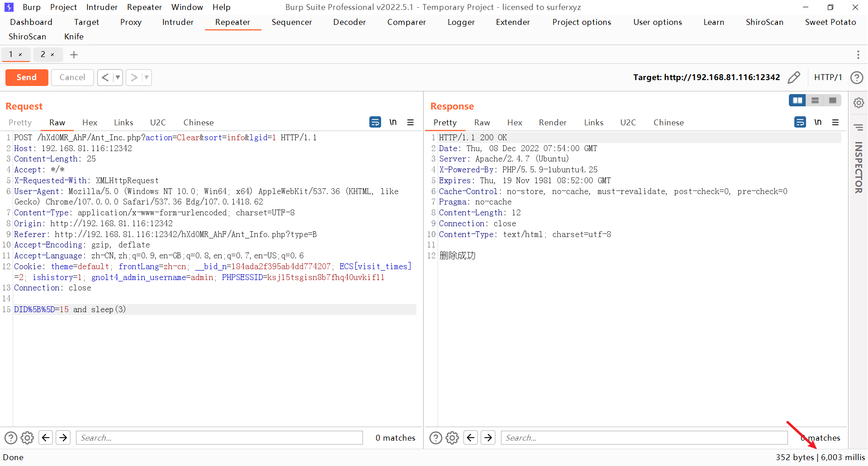The width and height of the screenshot is (868, 466).
Task: Go forward to next request in history
Action: [x=134, y=77]
